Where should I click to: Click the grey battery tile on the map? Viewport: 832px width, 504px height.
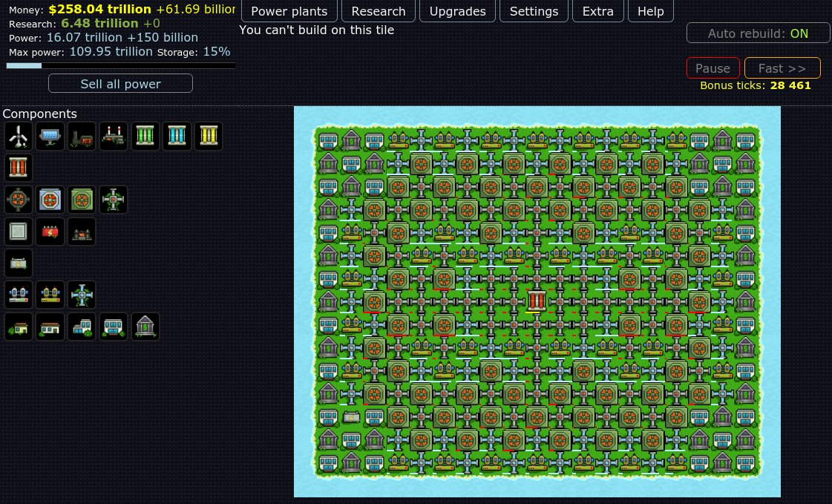coord(351,417)
